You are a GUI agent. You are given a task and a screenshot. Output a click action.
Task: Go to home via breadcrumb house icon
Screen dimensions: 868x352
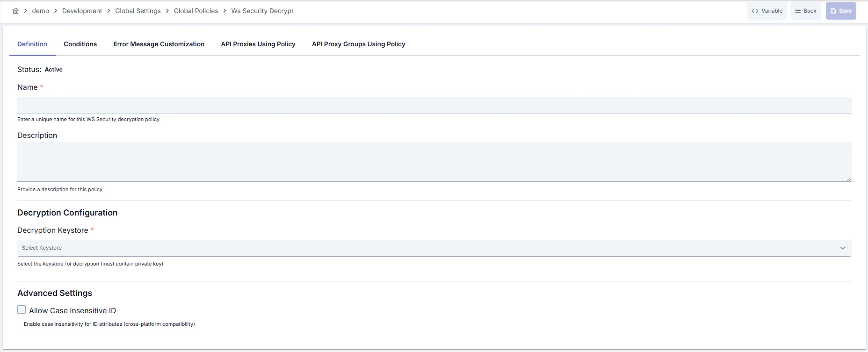coord(15,11)
